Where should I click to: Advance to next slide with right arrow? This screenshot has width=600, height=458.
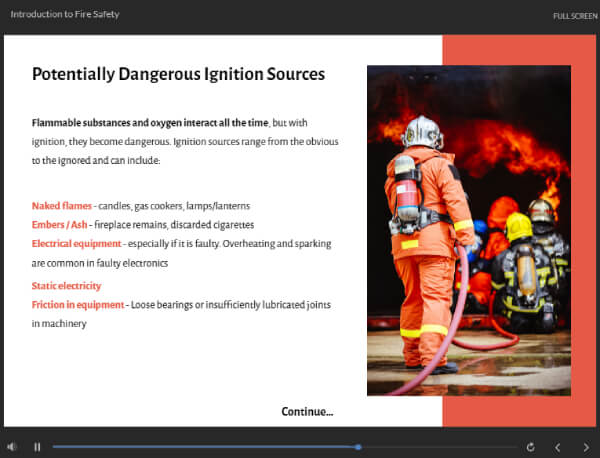click(586, 447)
